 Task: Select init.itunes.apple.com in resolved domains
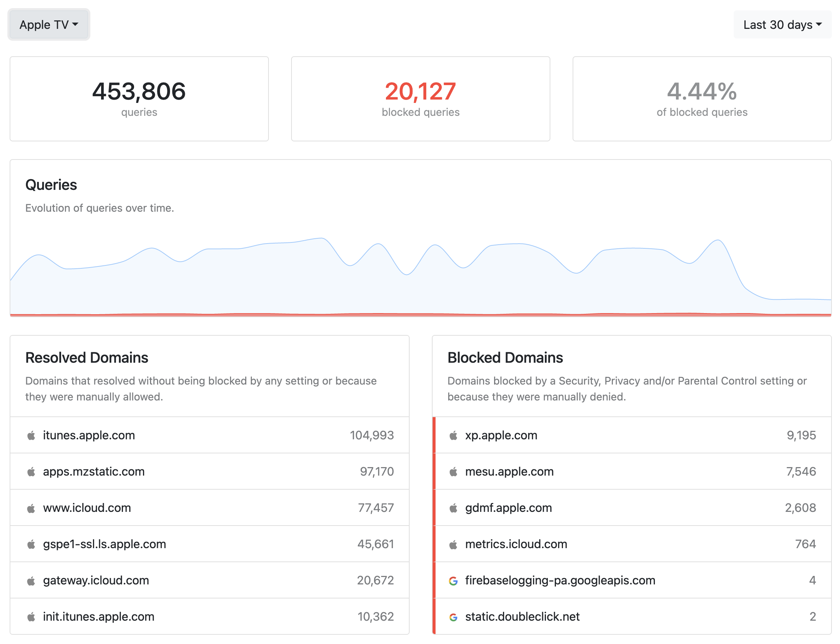click(209, 616)
